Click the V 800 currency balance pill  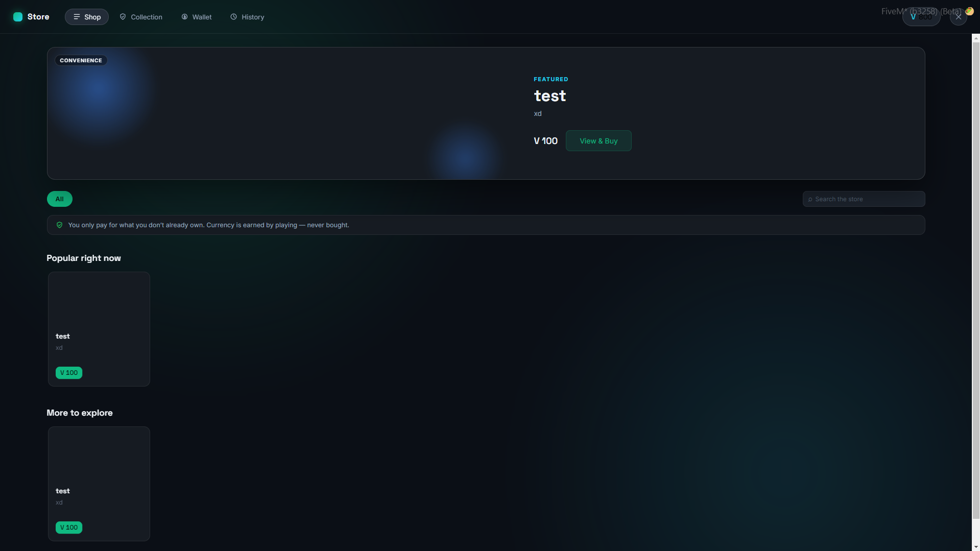921,17
